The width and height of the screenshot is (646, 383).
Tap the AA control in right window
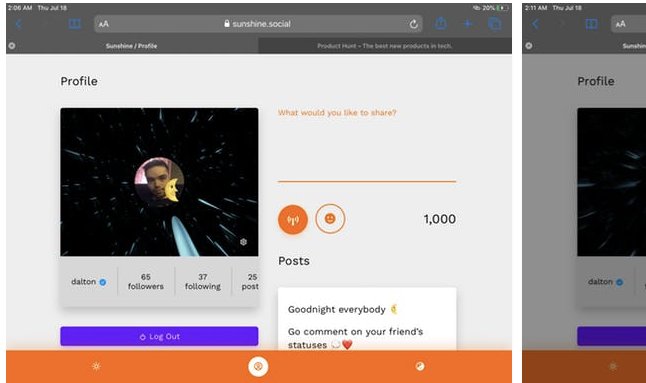[x=620, y=24]
